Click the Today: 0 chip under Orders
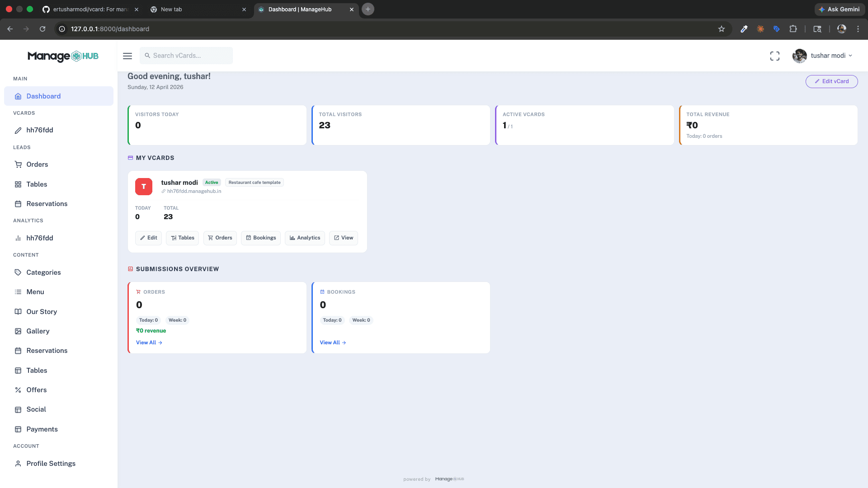The height and width of the screenshot is (488, 868). (148, 320)
